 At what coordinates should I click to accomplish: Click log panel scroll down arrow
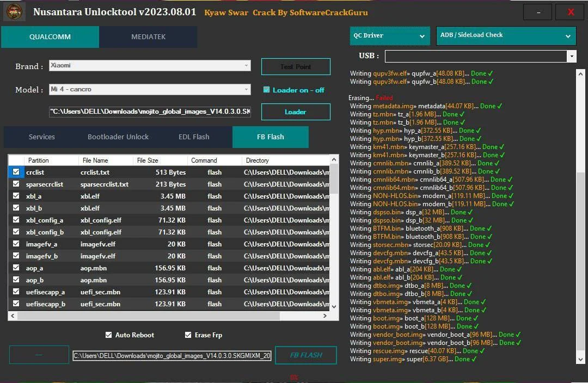pyautogui.click(x=580, y=360)
